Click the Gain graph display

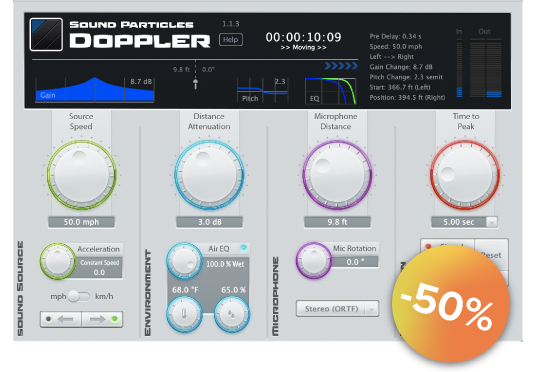[95, 90]
